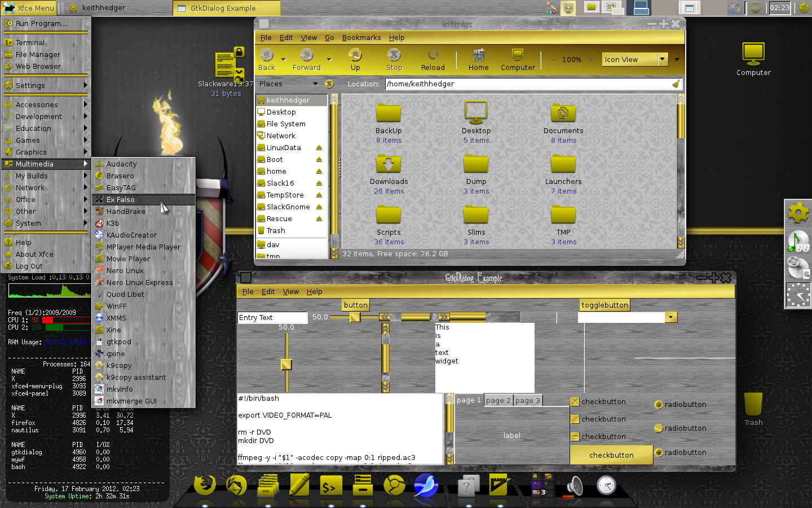This screenshot has height=508, width=812.
Task: Open the Edit menu in GtkDialog Example
Action: pos(268,292)
